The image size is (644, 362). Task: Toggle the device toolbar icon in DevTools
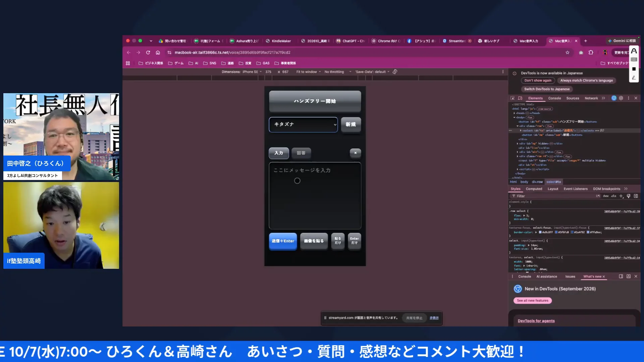pyautogui.click(x=520, y=98)
